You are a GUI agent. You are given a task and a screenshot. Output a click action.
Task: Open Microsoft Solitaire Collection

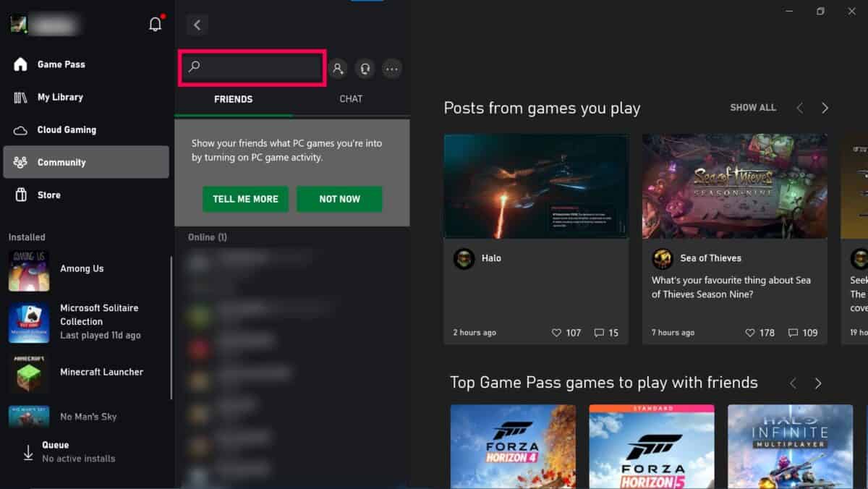(86, 322)
